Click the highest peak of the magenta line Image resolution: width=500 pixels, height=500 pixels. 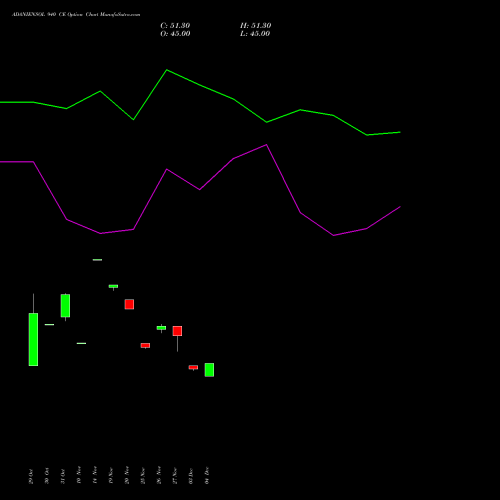(x=267, y=145)
